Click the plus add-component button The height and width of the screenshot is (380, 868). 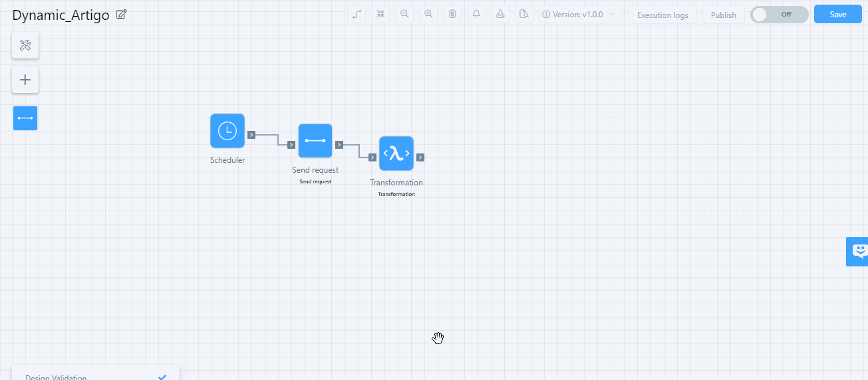pos(25,80)
